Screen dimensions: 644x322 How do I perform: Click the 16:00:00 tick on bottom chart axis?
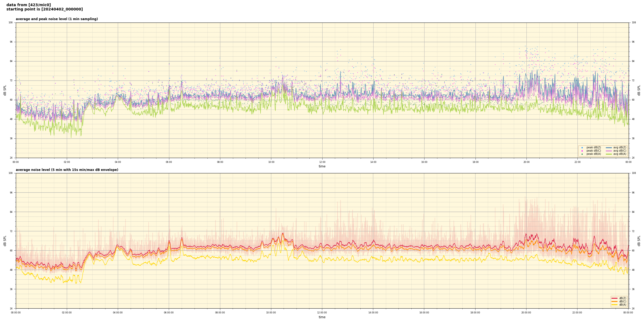(x=424, y=313)
